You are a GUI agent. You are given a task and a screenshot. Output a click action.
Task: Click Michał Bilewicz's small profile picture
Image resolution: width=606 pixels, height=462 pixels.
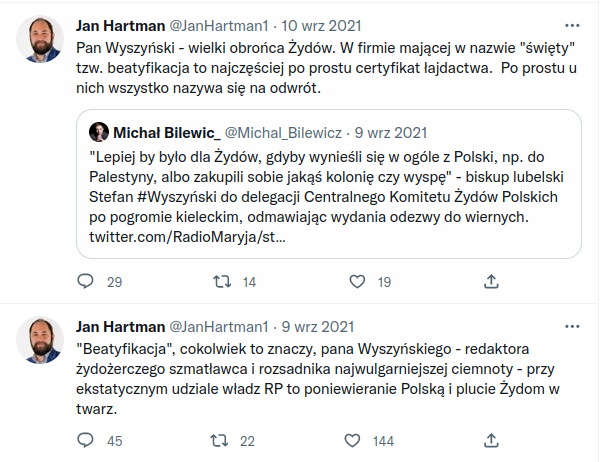[99, 131]
